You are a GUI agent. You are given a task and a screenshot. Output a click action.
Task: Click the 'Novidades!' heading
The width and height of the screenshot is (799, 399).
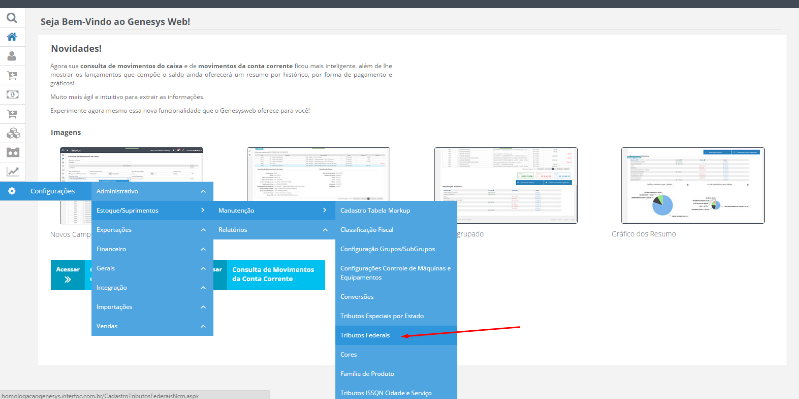tap(76, 49)
